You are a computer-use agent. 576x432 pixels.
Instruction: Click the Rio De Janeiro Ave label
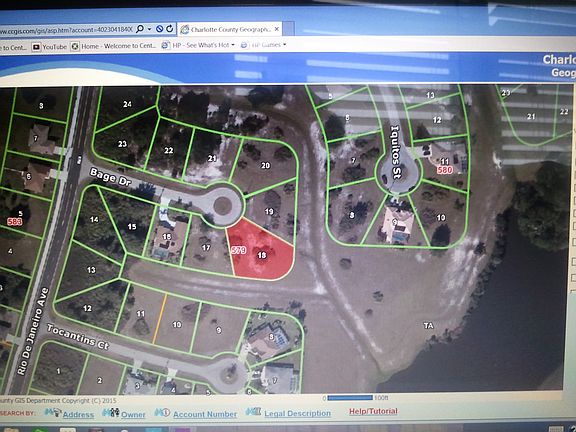33,331
